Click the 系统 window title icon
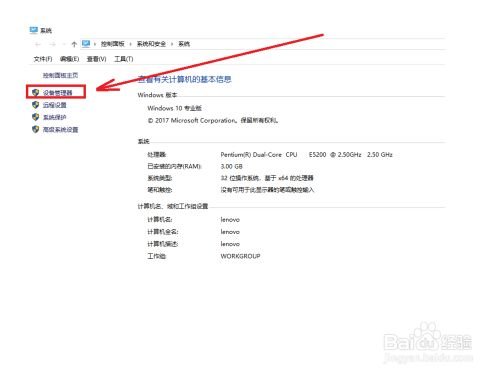The height and width of the screenshot is (375, 500). click(x=33, y=30)
